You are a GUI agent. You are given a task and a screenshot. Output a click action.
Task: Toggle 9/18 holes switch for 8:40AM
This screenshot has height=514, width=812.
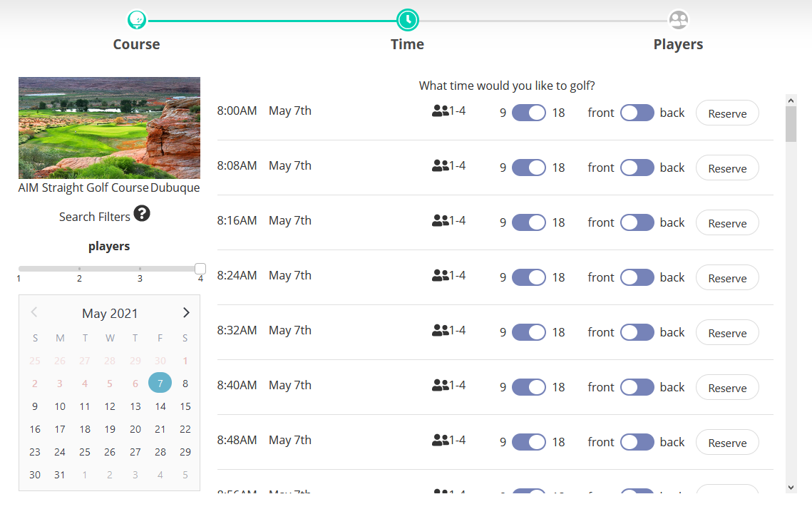click(529, 387)
